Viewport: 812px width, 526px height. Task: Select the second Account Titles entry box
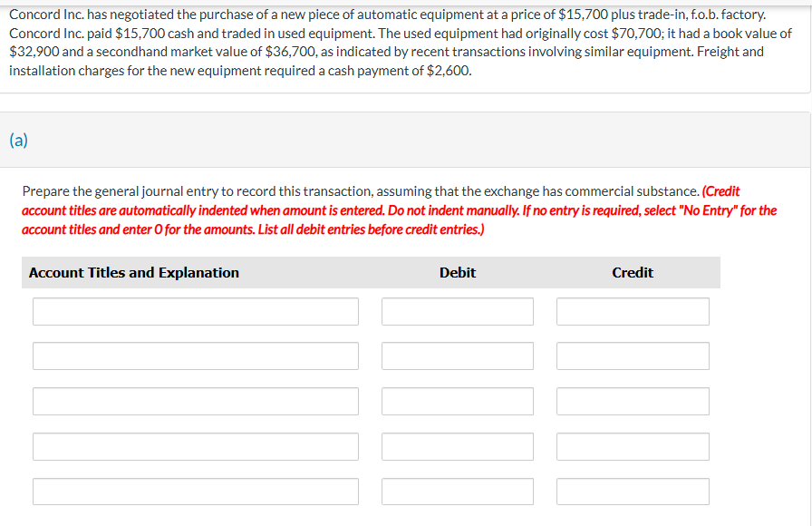pyautogui.click(x=195, y=356)
